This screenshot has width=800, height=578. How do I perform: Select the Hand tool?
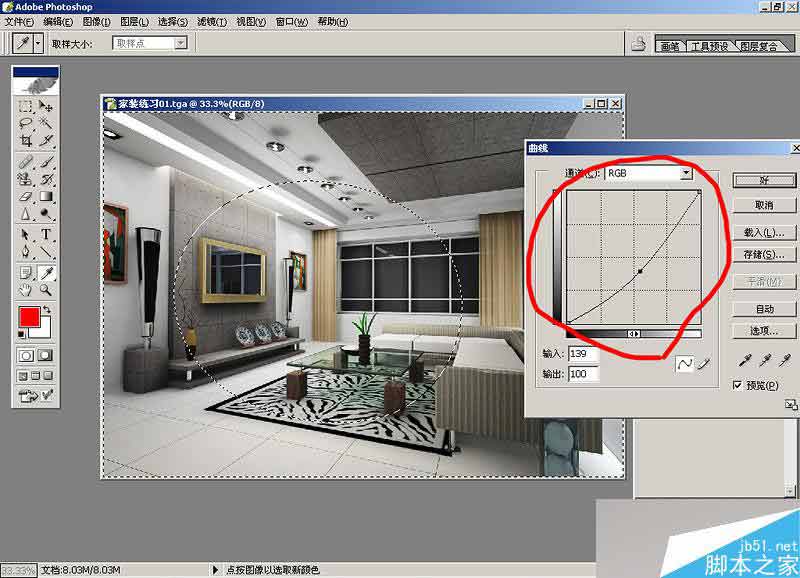(x=25, y=290)
